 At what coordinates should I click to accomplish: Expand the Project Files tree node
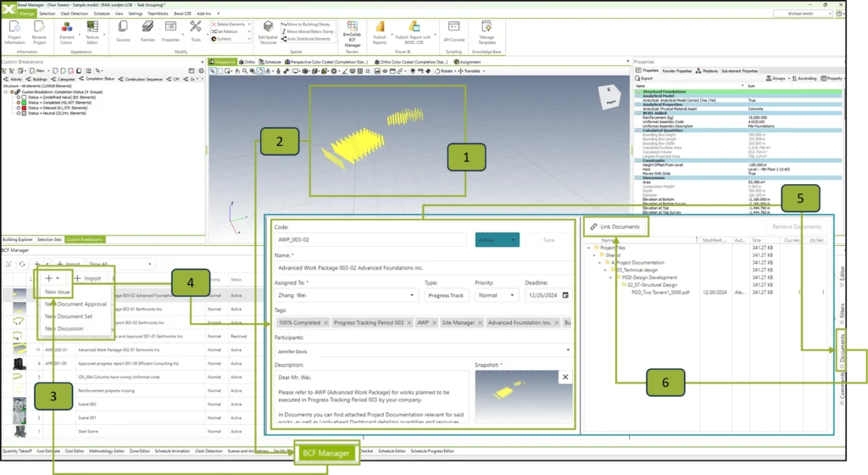[x=588, y=248]
